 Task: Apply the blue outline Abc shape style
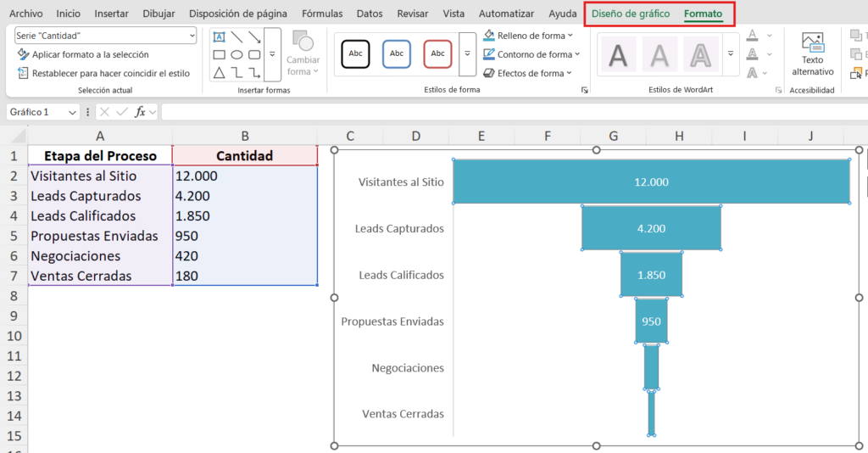pyautogui.click(x=397, y=53)
